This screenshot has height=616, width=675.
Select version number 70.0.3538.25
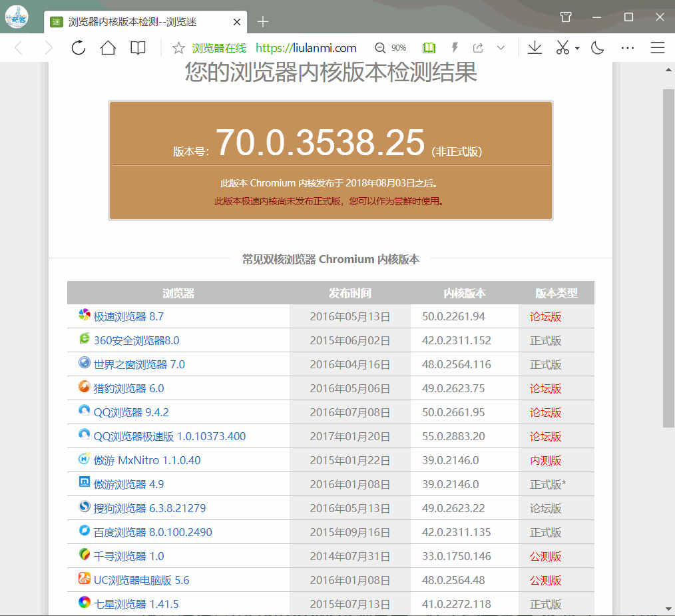(320, 143)
